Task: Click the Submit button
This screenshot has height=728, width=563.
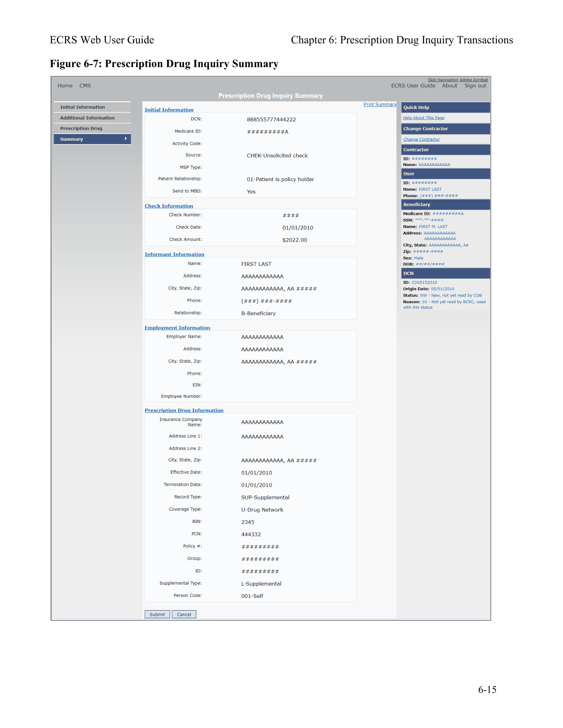Action: (x=157, y=614)
